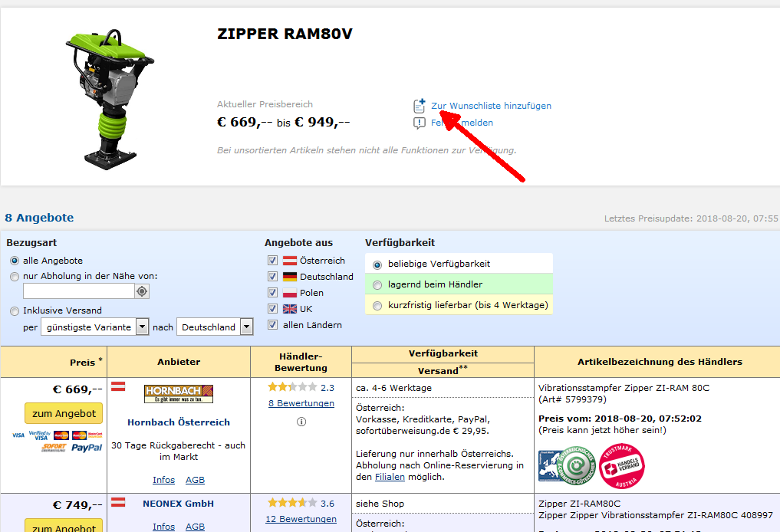
Task: Click the MasterCard SecureCode logo
Action: 87,435
